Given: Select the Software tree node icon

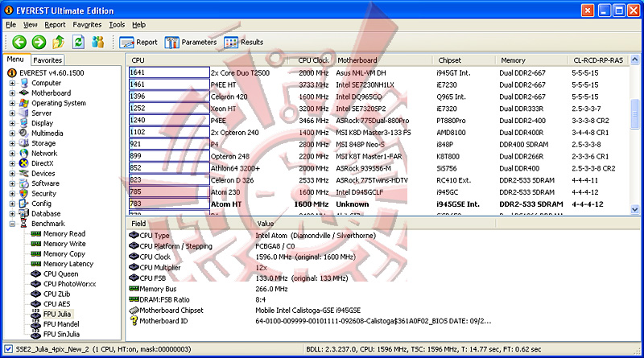Looking at the screenshot, I should (x=24, y=183).
